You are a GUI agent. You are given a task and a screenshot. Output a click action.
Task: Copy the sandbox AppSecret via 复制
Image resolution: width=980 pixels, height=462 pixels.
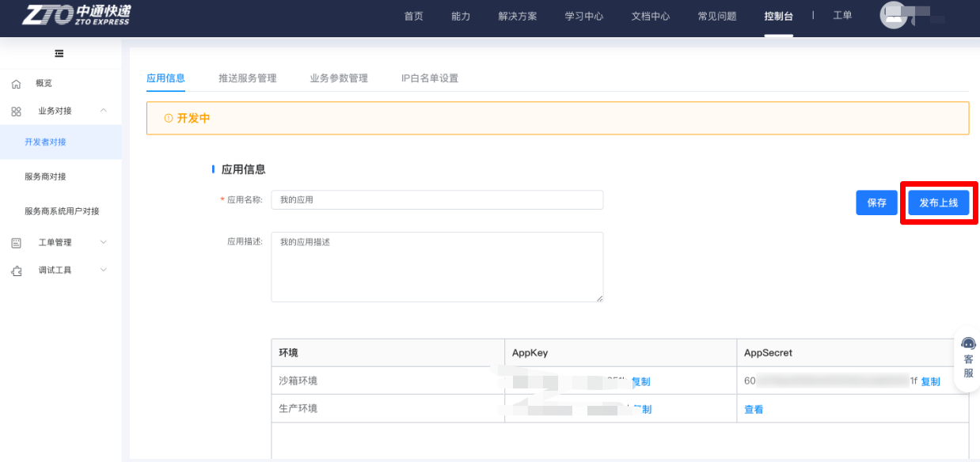931,381
